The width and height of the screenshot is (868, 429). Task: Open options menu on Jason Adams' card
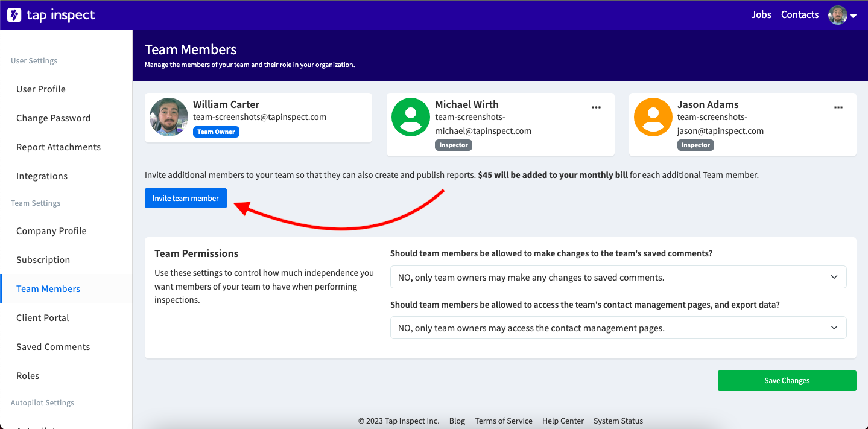(x=838, y=107)
